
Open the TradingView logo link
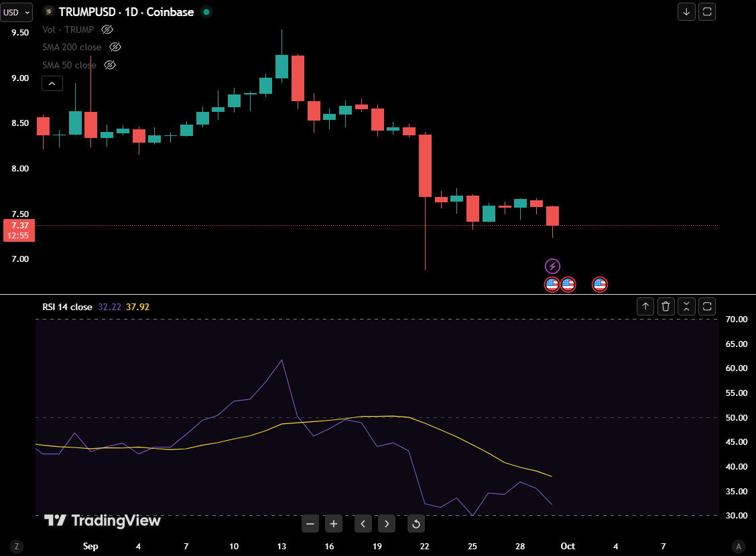click(103, 520)
